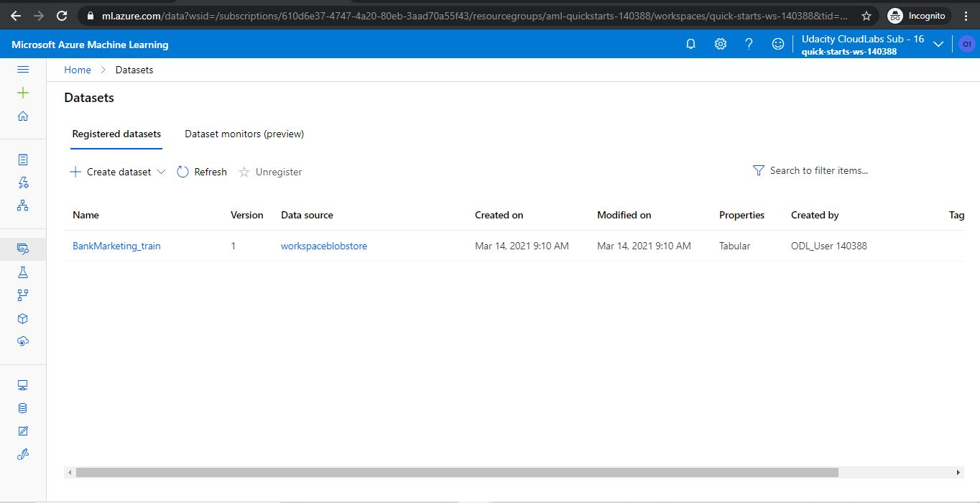Image resolution: width=980 pixels, height=503 pixels.
Task: Open the BankMarketing_train dataset
Action: [x=116, y=245]
